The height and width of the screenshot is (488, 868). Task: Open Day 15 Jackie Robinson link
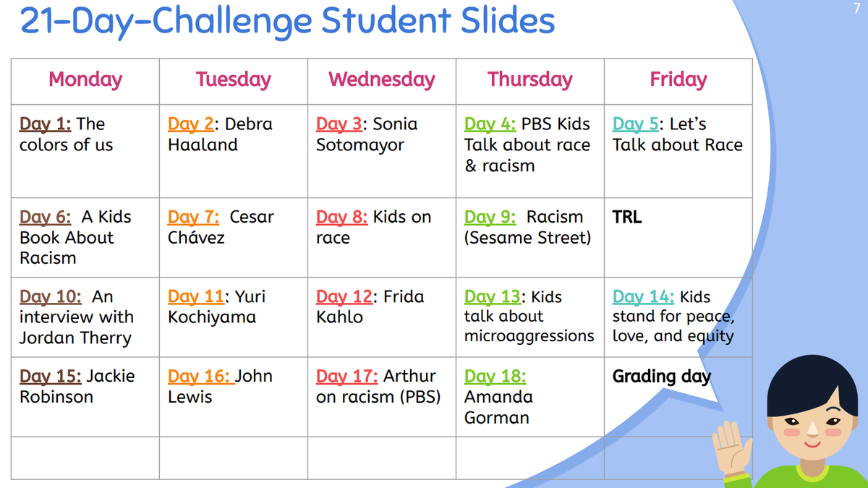[51, 377]
